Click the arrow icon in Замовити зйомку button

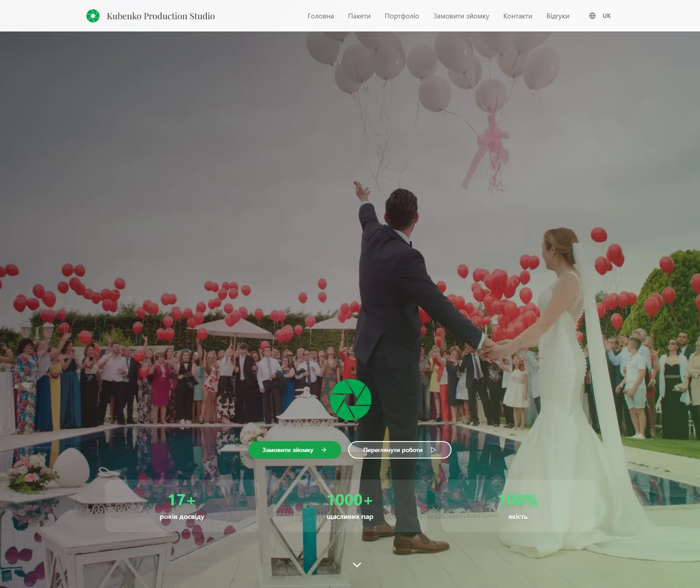[x=324, y=450]
